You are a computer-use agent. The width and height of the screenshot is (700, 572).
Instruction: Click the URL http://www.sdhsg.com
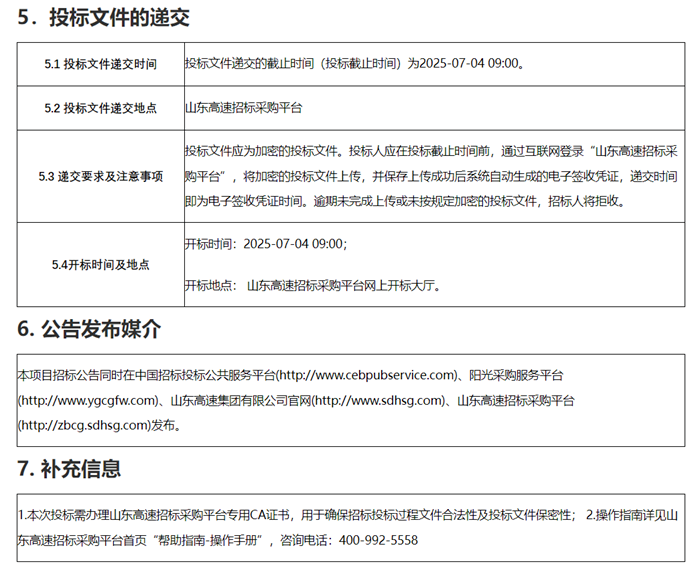pos(379,401)
